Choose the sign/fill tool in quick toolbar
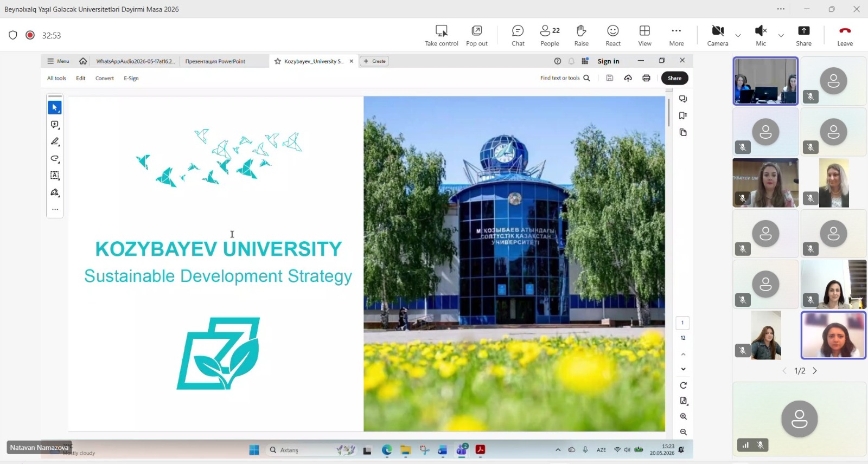The image size is (868, 464). [55, 192]
